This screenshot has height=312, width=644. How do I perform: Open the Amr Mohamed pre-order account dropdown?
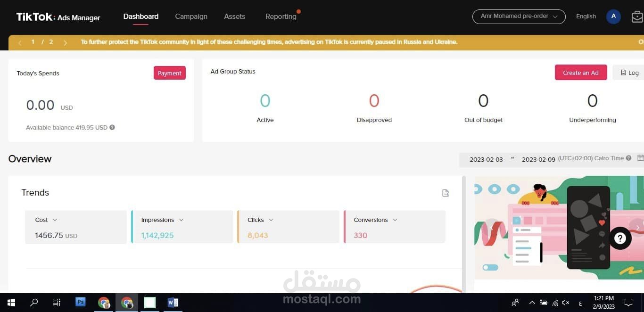[519, 16]
